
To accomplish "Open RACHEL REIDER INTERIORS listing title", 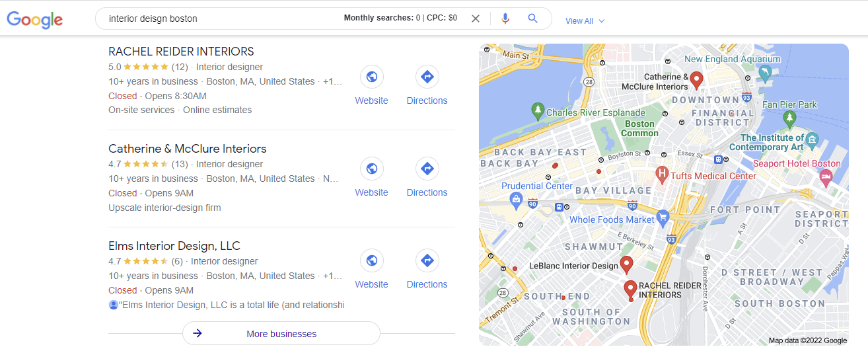I will point(181,52).
